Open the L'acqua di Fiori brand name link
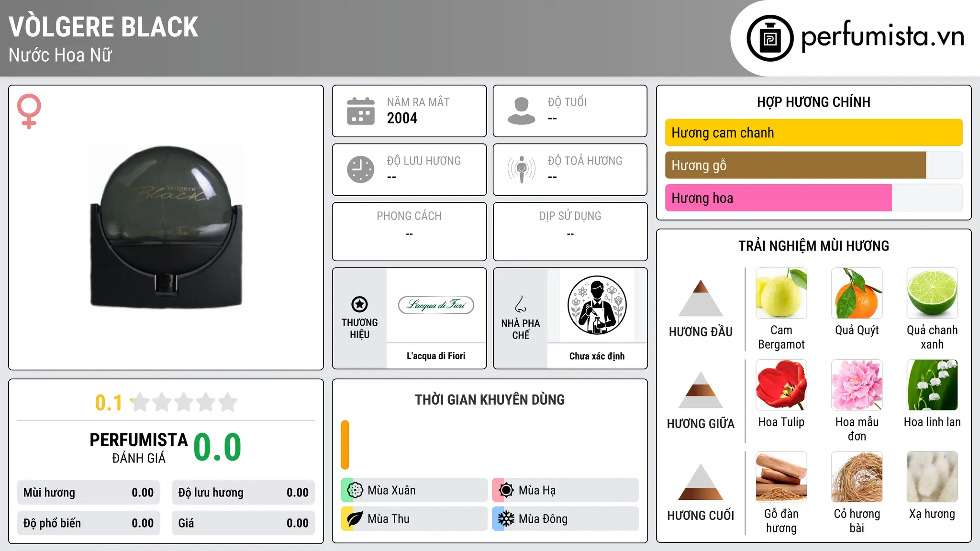This screenshot has height=551, width=980. pos(436,356)
